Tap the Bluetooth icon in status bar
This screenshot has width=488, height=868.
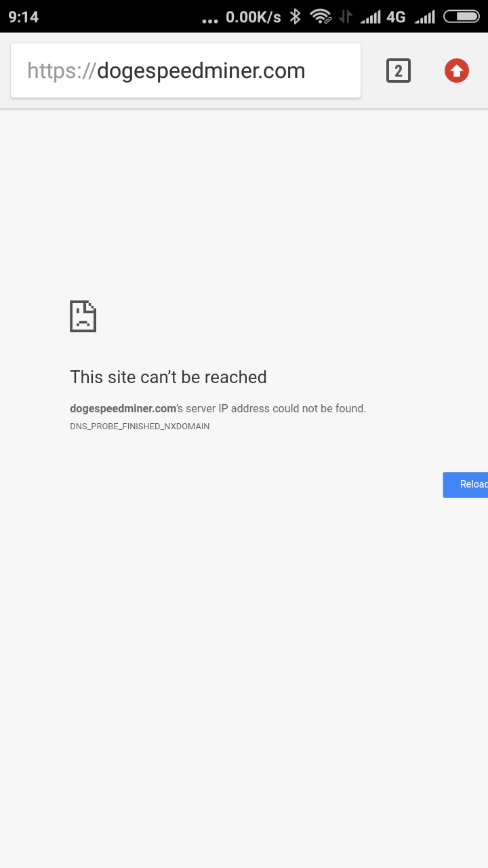point(295,16)
